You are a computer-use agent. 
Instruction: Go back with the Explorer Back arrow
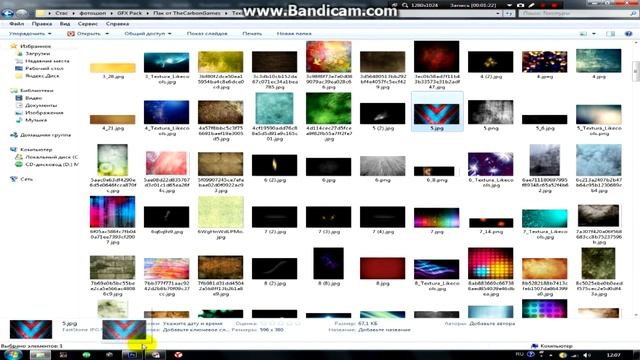pyautogui.click(x=7, y=13)
